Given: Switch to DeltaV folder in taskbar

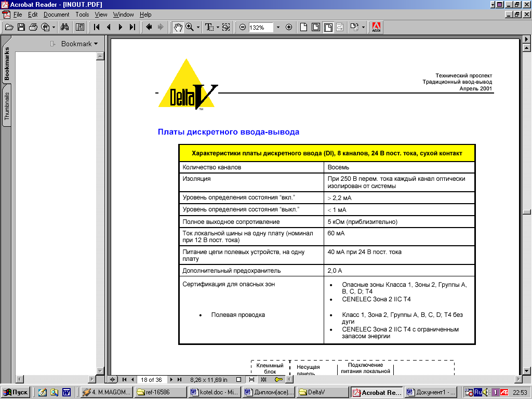Looking at the screenshot, I should pos(323,392).
